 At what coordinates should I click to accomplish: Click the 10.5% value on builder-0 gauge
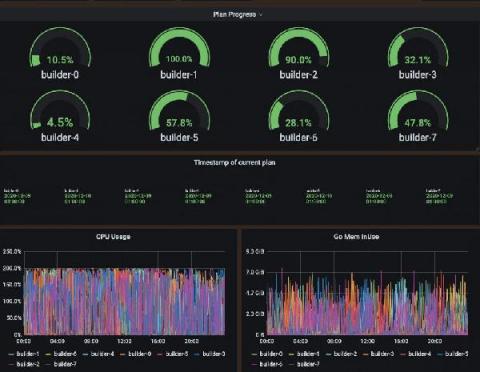(60, 60)
